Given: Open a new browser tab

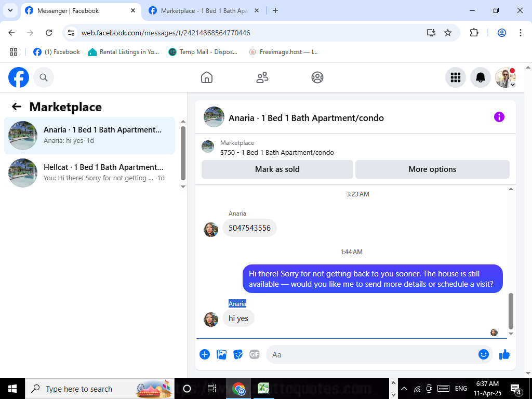Looking at the screenshot, I should coord(275,11).
